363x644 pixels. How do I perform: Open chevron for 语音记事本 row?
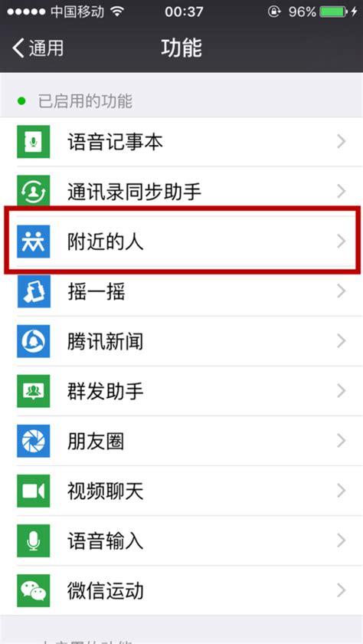pyautogui.click(x=342, y=142)
